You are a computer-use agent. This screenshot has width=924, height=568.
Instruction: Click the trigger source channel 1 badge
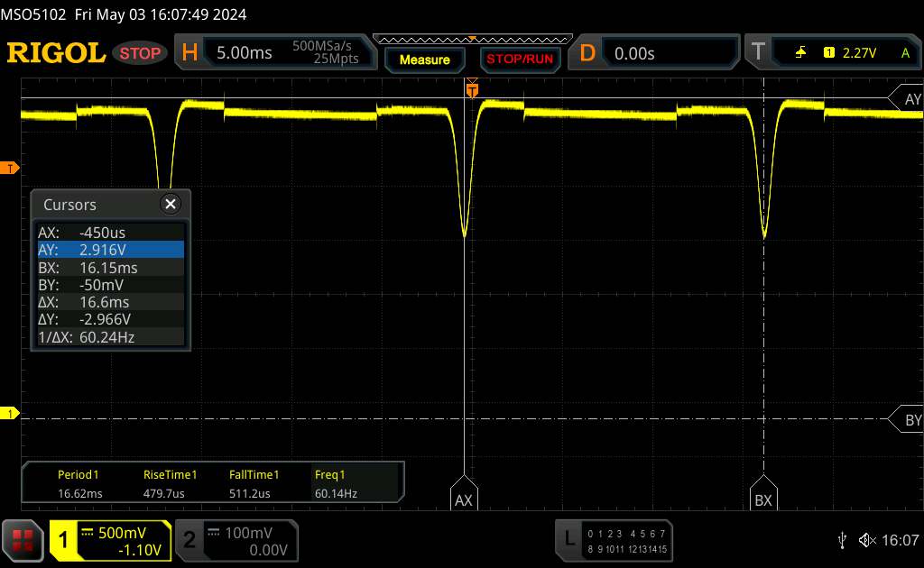coord(828,53)
